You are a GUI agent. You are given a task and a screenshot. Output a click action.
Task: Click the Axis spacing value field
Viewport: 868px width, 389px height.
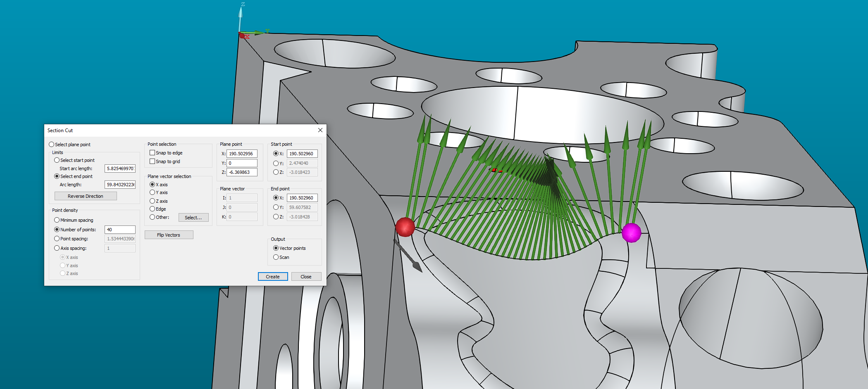pyautogui.click(x=120, y=248)
